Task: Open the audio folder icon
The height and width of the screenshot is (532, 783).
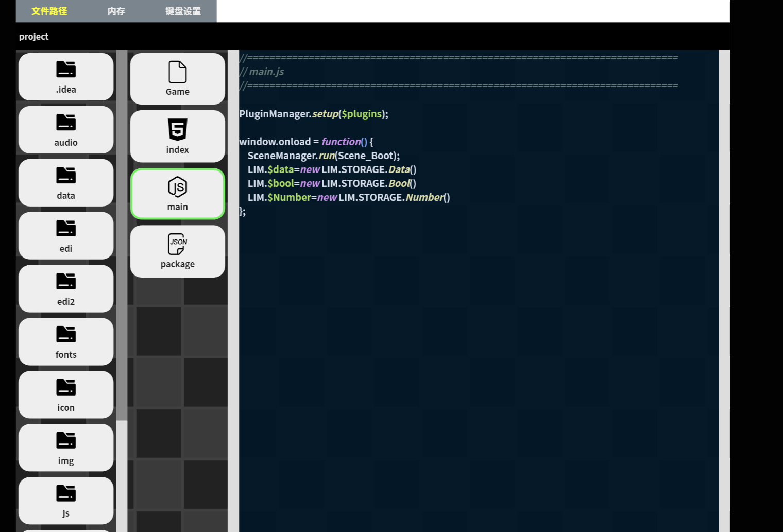Action: (x=66, y=123)
